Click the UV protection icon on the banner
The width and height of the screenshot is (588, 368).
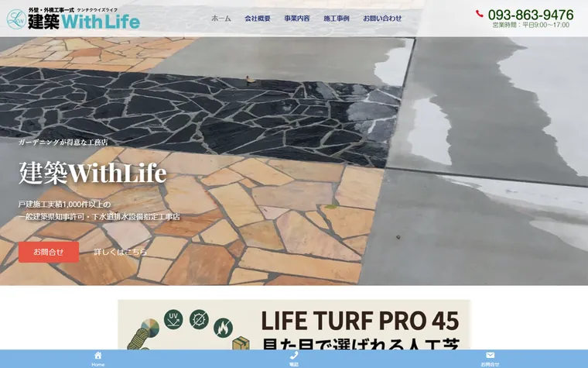point(173,319)
